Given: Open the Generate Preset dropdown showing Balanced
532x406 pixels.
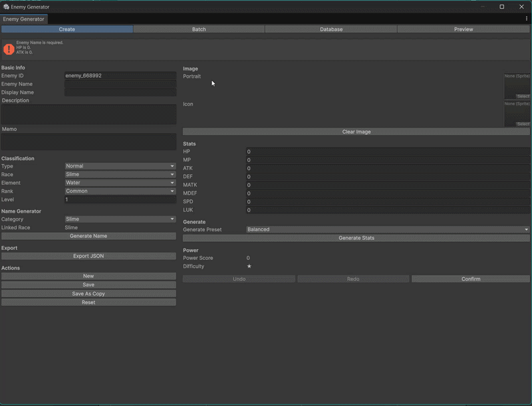Looking at the screenshot, I should 388,229.
